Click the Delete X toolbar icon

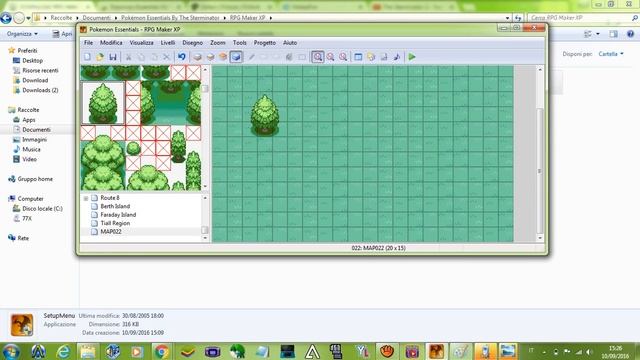pos(167,57)
